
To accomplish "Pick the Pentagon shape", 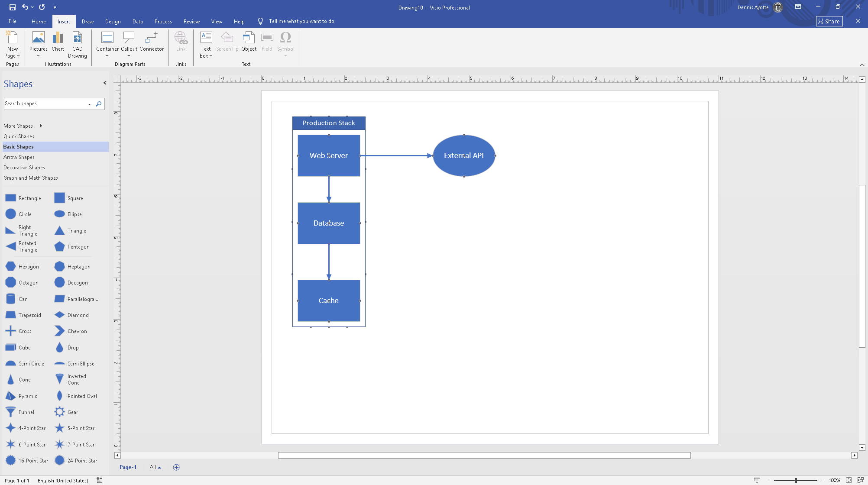I will 72,247.
